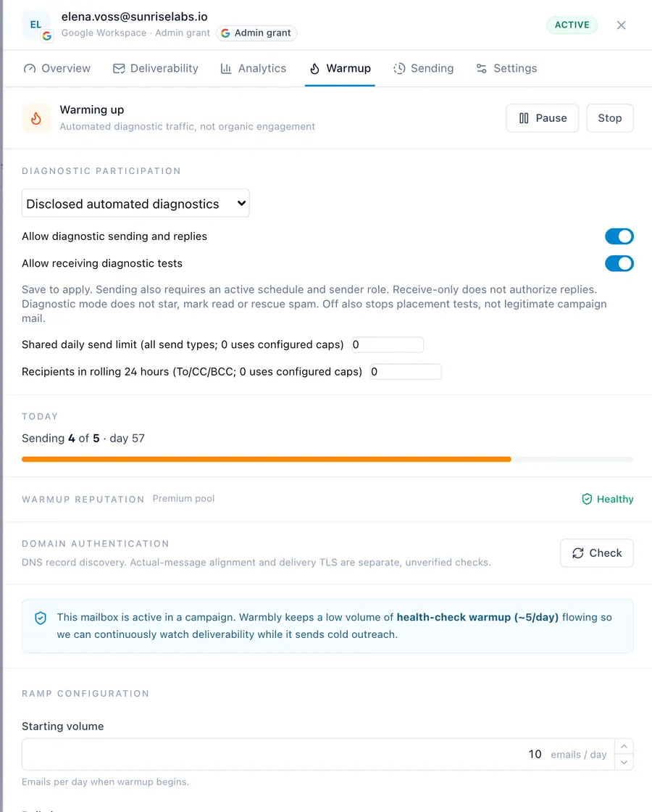Image resolution: width=652 pixels, height=812 pixels.
Task: Click the green shield Healthy reputation indicator
Action: point(608,500)
